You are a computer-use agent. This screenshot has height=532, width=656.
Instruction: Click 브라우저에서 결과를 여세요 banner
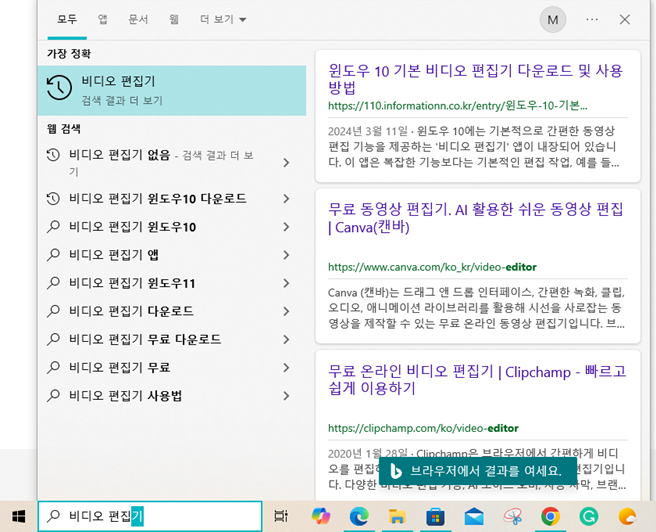[x=478, y=471]
